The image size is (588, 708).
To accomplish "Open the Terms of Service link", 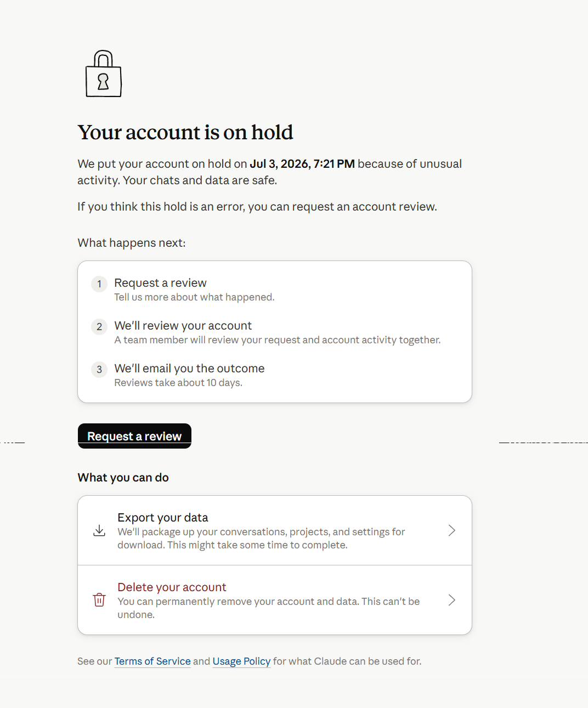I will (152, 661).
